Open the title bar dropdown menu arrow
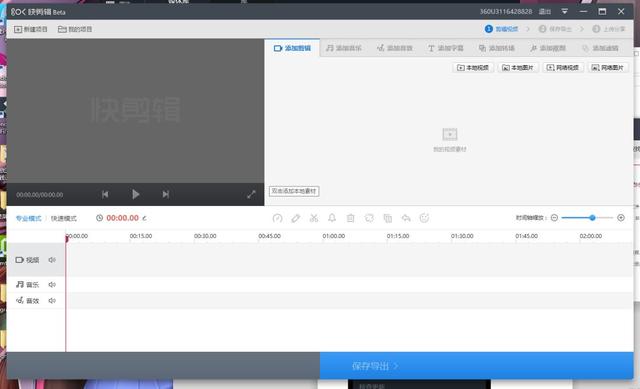Screen dimensions: 640x389 [x=564, y=11]
